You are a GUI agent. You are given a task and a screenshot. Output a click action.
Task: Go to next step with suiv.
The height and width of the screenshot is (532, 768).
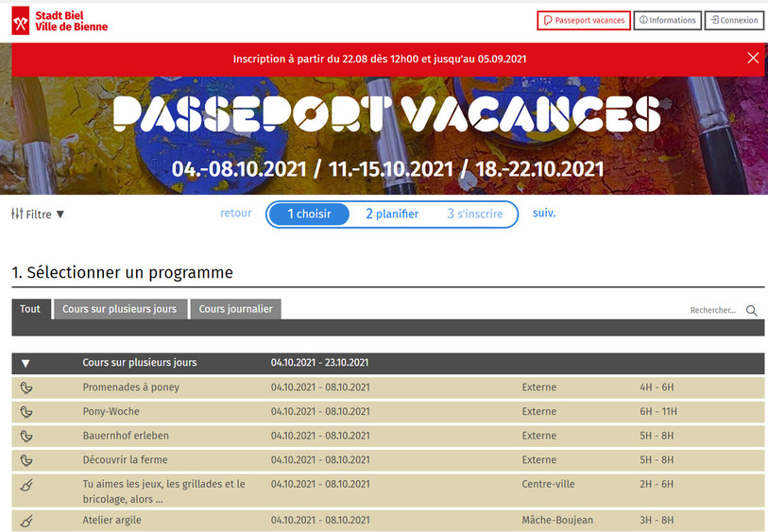coord(544,214)
